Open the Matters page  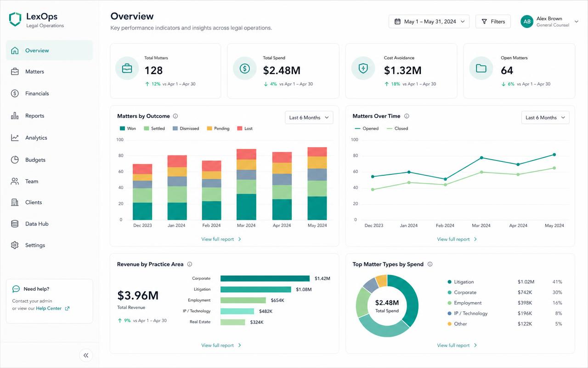(x=49, y=72)
